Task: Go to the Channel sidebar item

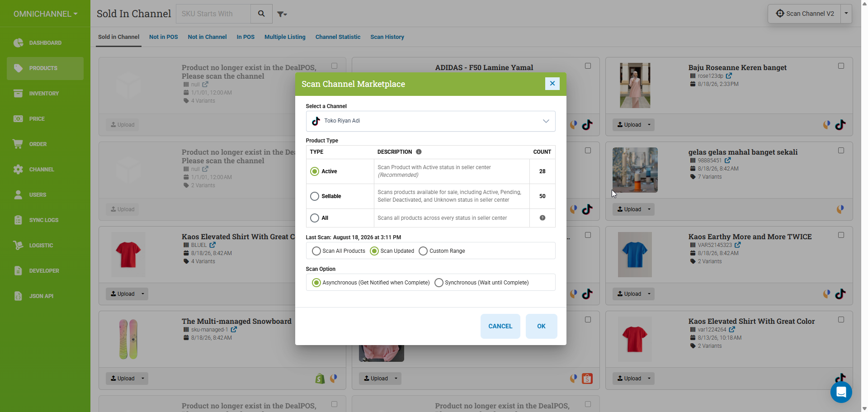Action: (45, 170)
